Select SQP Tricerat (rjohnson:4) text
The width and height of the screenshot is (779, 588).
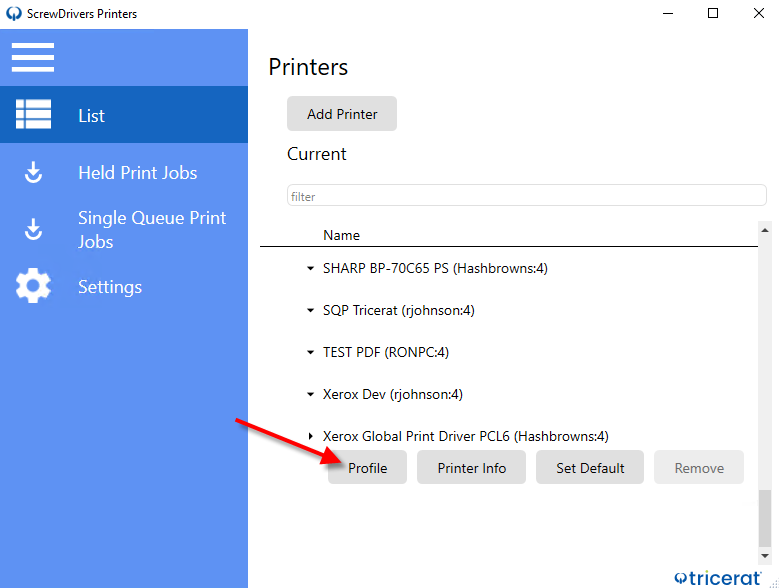coord(399,310)
